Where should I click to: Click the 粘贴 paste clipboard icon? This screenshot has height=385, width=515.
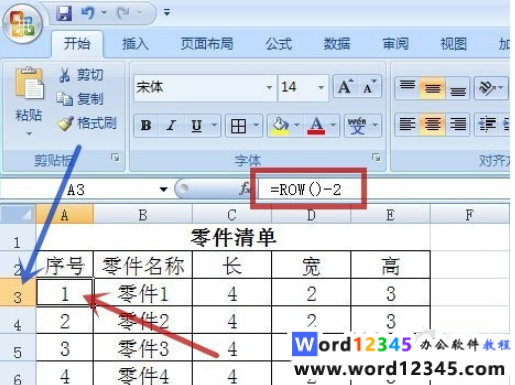29,83
